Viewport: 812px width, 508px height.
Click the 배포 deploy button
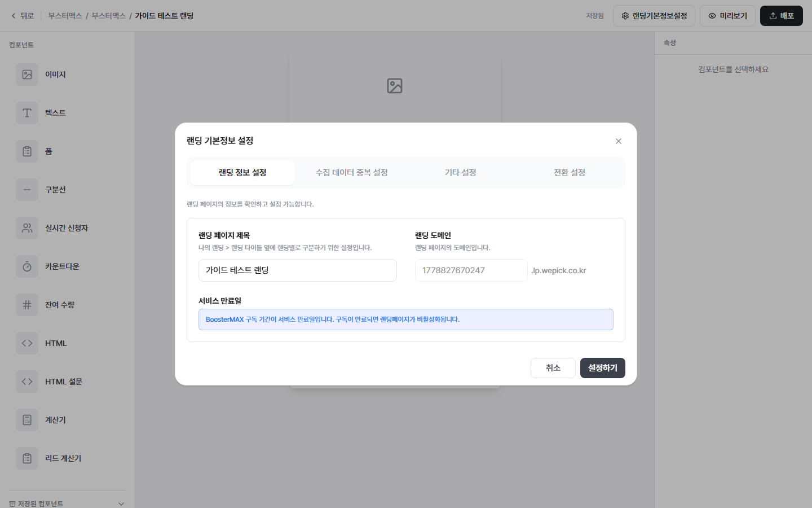coord(782,16)
